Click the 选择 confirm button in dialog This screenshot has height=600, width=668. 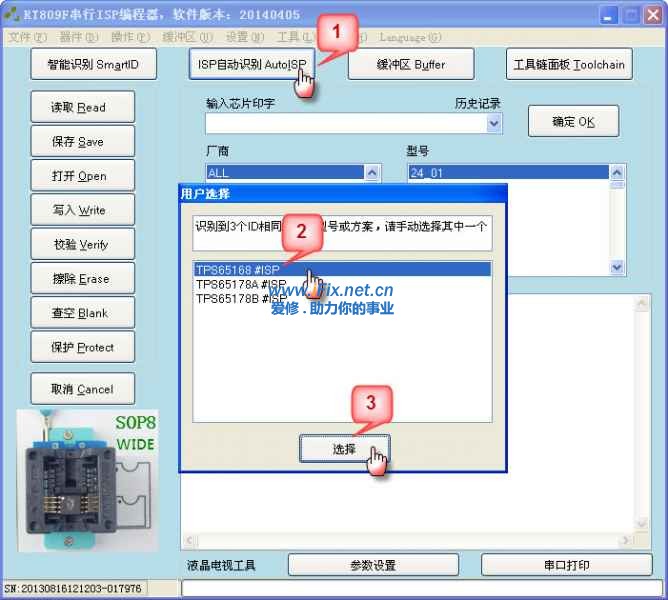point(344,449)
